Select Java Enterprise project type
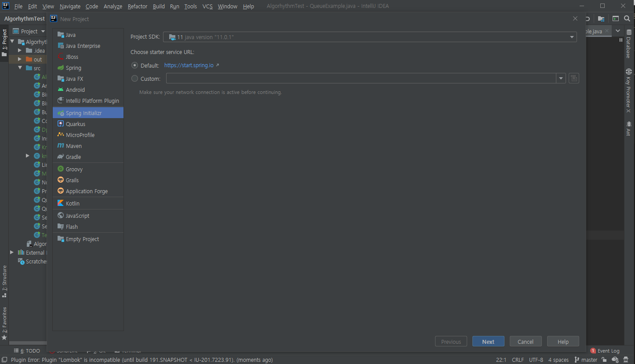Screen dimensions: 635x364 [x=88, y=46]
